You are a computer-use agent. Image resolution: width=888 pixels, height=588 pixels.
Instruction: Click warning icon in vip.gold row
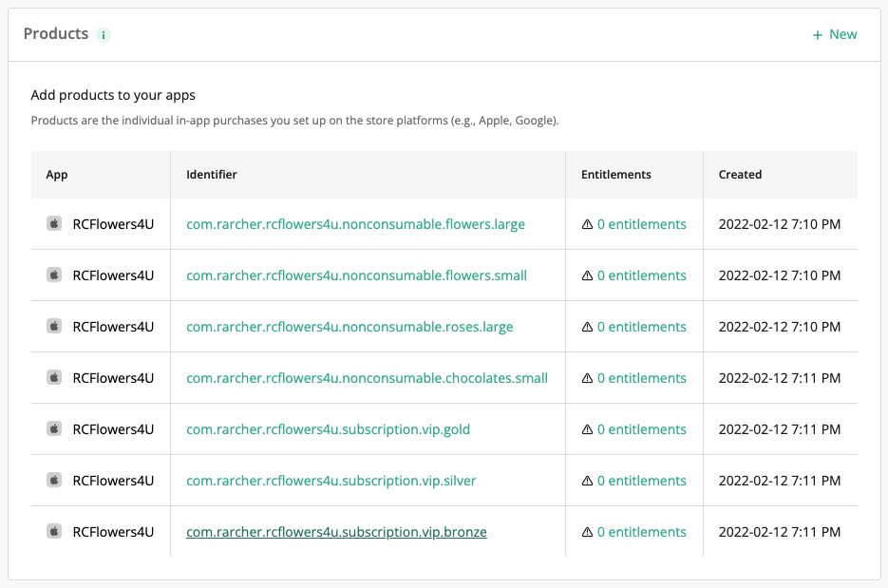click(587, 429)
